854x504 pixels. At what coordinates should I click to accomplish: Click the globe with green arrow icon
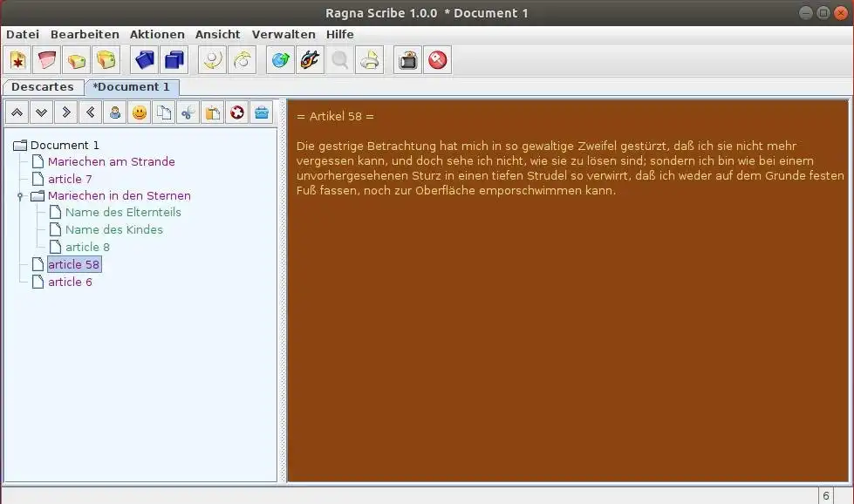281,60
